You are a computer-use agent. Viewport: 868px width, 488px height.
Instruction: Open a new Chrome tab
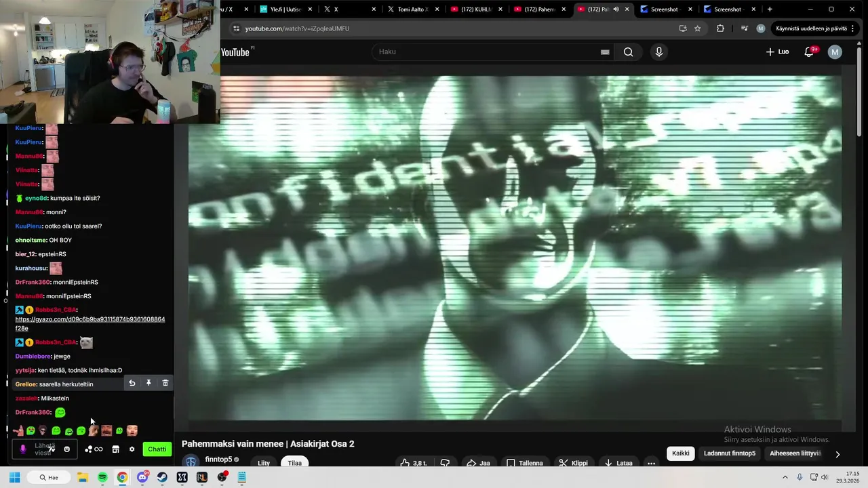[x=770, y=9]
